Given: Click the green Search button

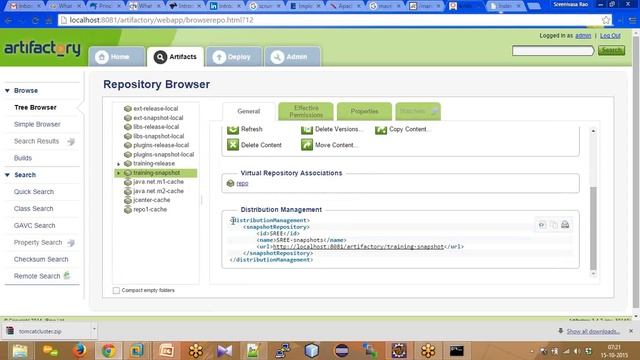Looking at the screenshot, I should (611, 50).
